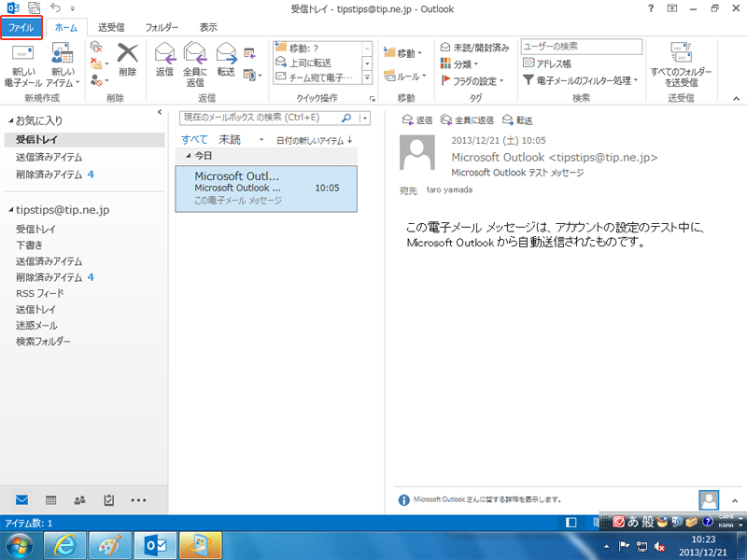Image resolution: width=747 pixels, height=560 pixels.
Task: Delete the message with the 削除 ribbon button
Action: 128,60
